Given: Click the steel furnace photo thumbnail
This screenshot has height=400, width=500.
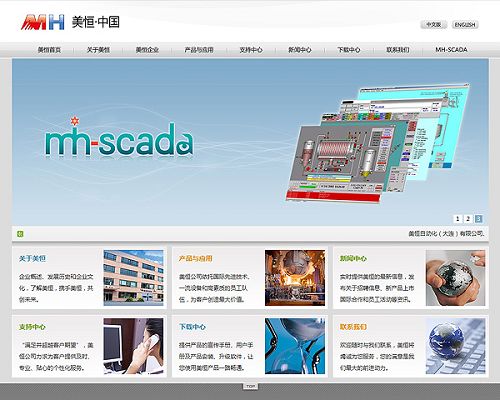Looking at the screenshot, I should tap(295, 278).
